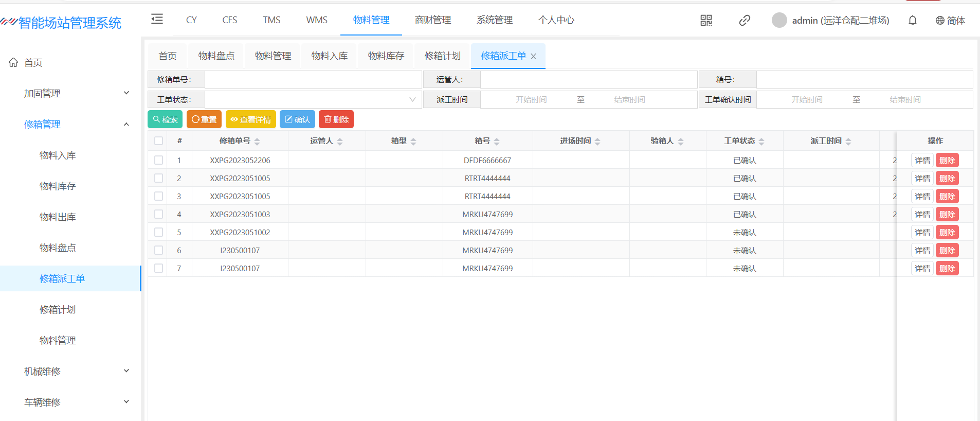Open notifications bell icon
This screenshot has height=421, width=980.
tap(912, 21)
